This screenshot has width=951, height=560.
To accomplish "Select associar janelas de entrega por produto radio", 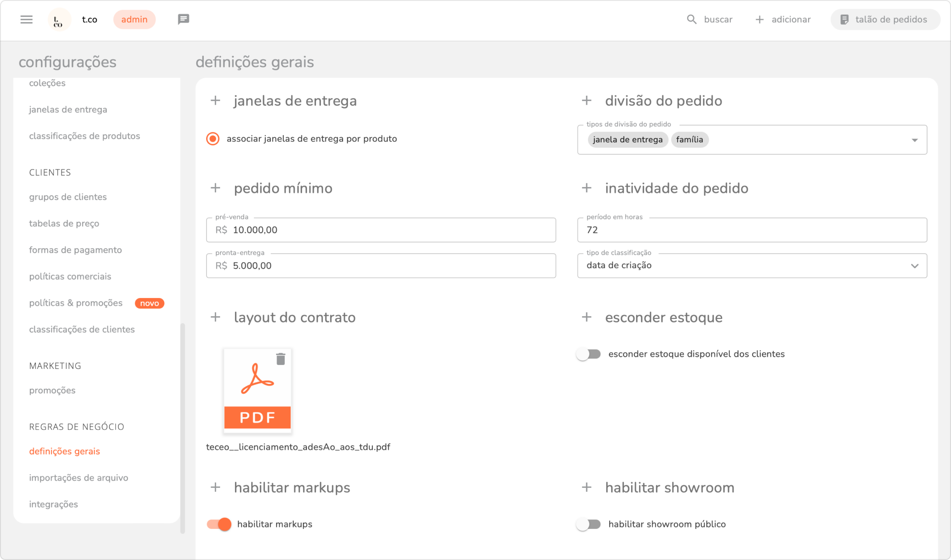I will [x=213, y=139].
